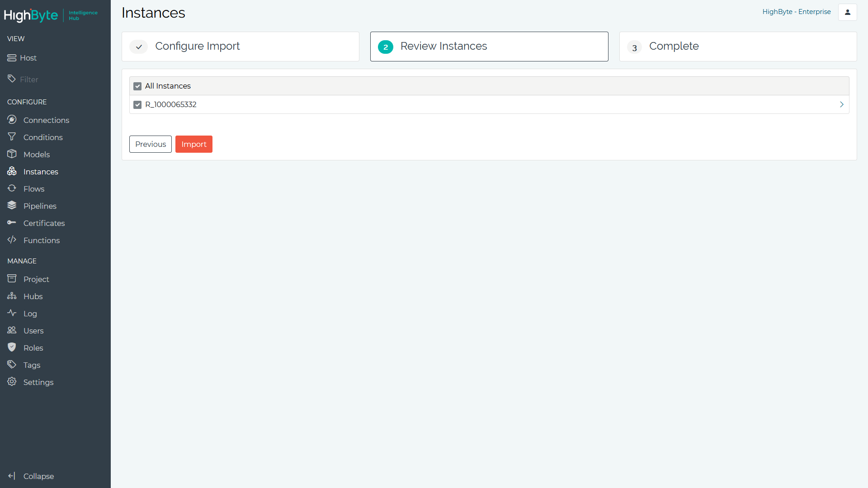Open Users in the sidebar
This screenshot has width=868, height=488.
(33, 330)
